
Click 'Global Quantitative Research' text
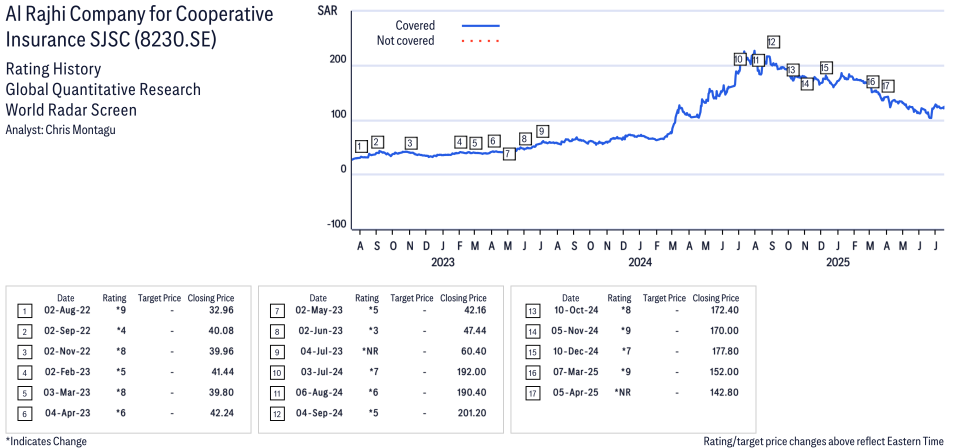[x=103, y=89]
